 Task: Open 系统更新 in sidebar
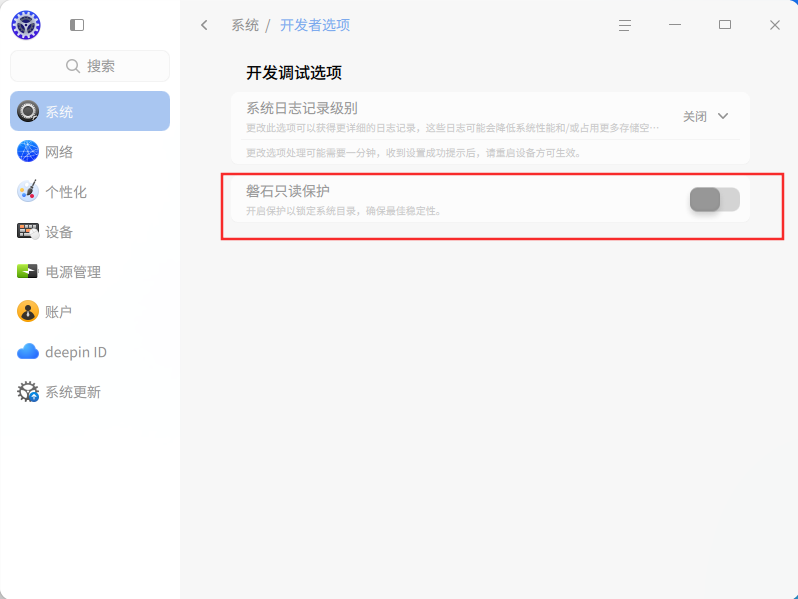[90, 392]
